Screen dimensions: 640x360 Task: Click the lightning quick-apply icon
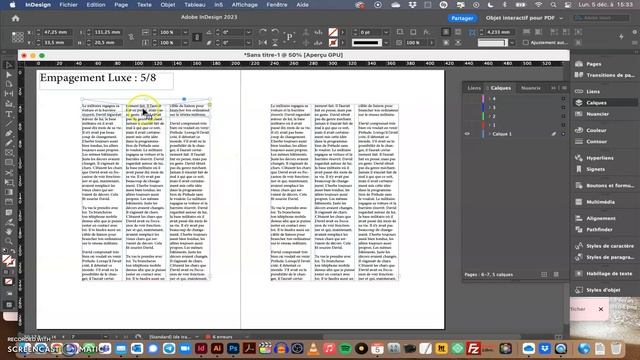(x=621, y=37)
